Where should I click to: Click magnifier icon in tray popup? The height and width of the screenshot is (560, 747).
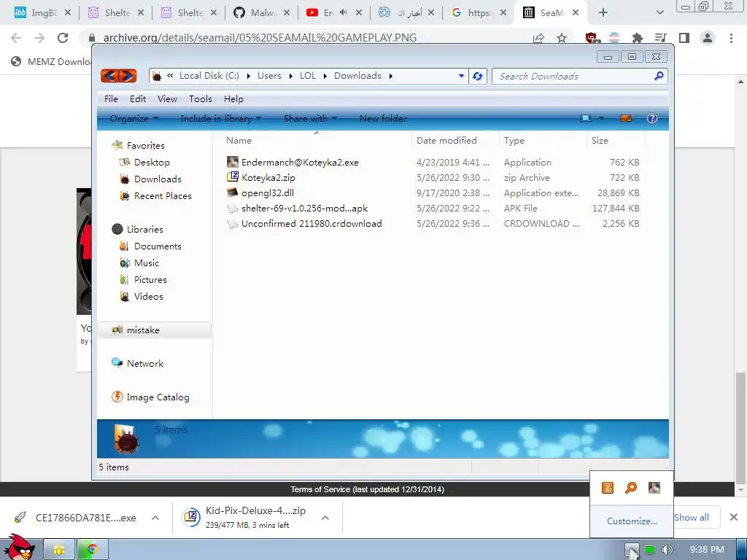click(631, 488)
